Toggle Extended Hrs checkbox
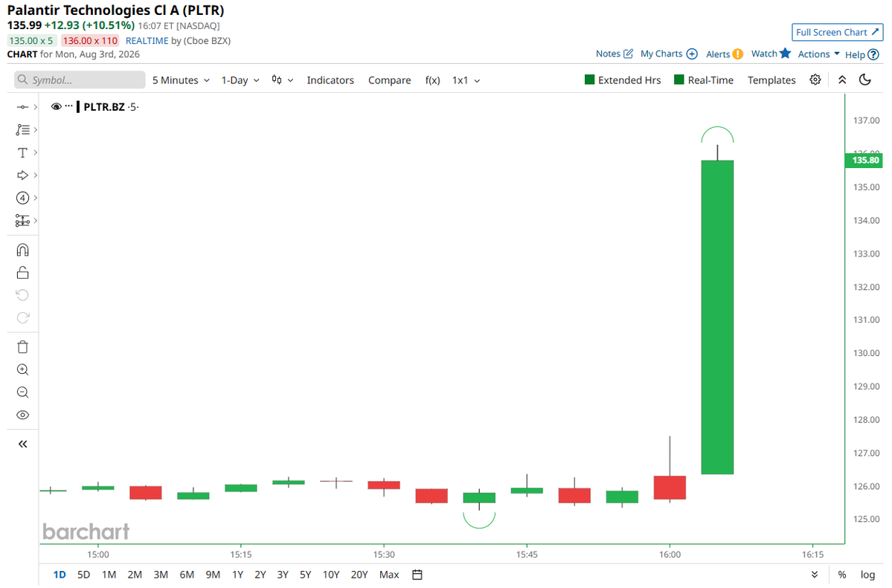 [589, 80]
